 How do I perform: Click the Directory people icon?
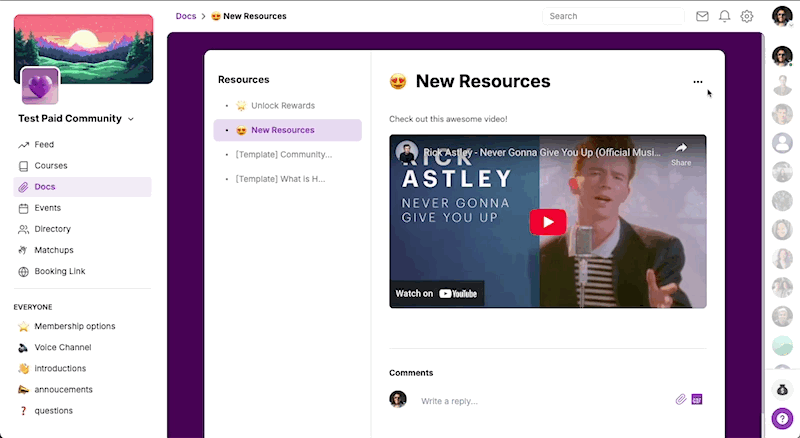23,229
